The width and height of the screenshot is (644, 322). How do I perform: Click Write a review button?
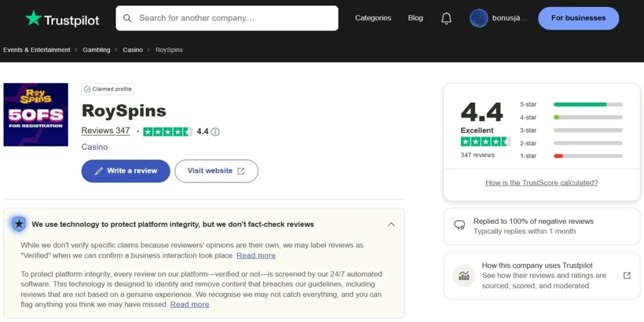coord(126,171)
